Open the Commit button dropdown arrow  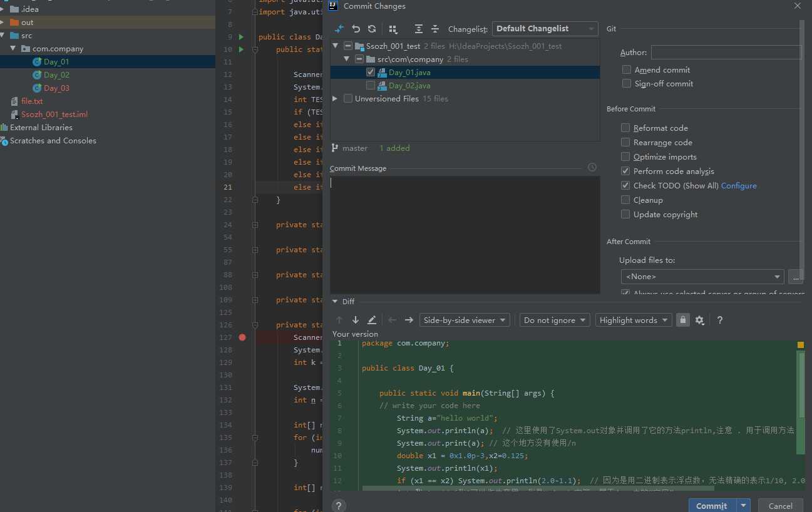pyautogui.click(x=743, y=506)
